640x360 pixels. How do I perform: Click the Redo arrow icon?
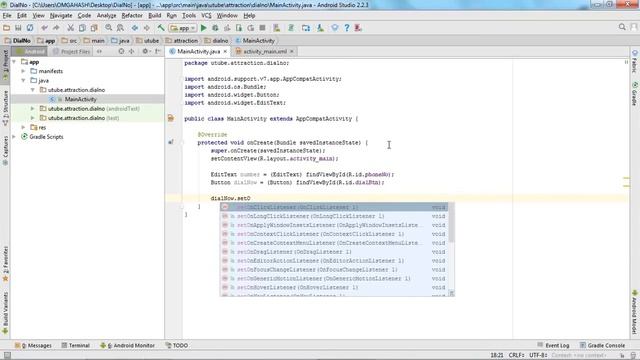tap(56, 28)
